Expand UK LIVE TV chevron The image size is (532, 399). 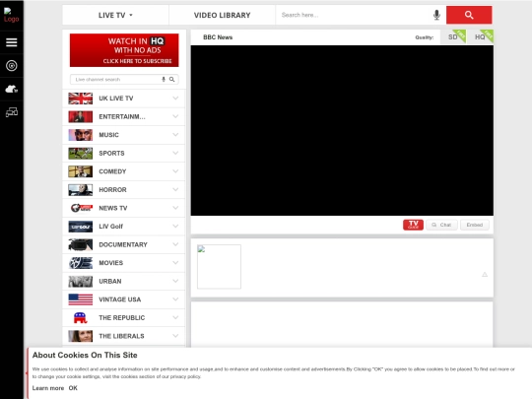(175, 99)
